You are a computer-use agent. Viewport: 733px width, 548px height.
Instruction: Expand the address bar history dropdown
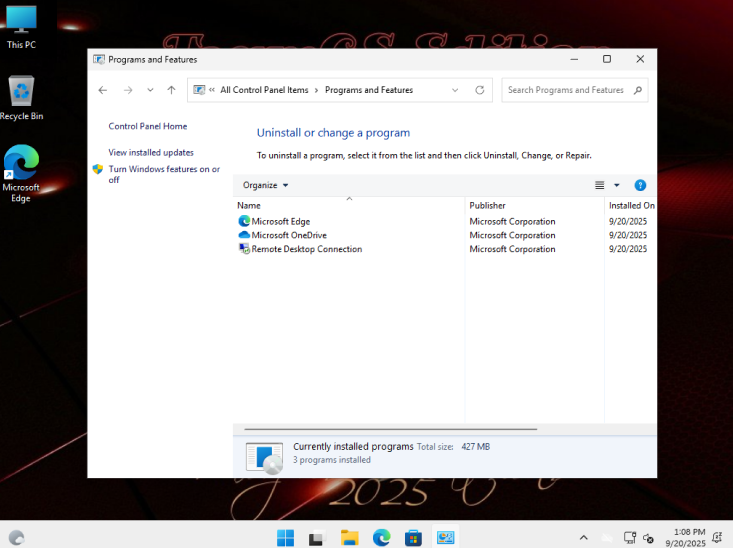[455, 90]
